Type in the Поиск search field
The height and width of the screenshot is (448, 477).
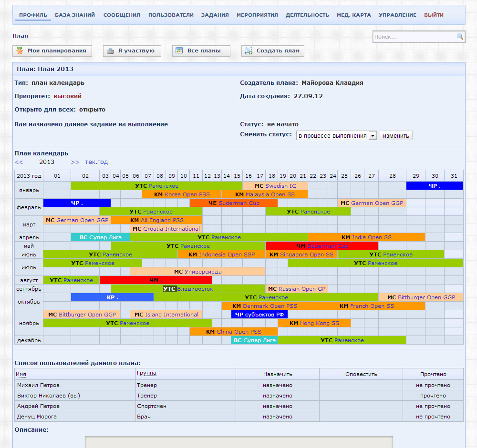tap(414, 37)
